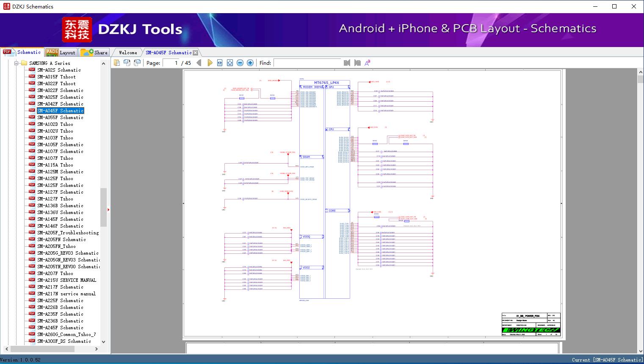Click the tree list scroll-up arrow
This screenshot has width=644, height=364.
point(103,64)
